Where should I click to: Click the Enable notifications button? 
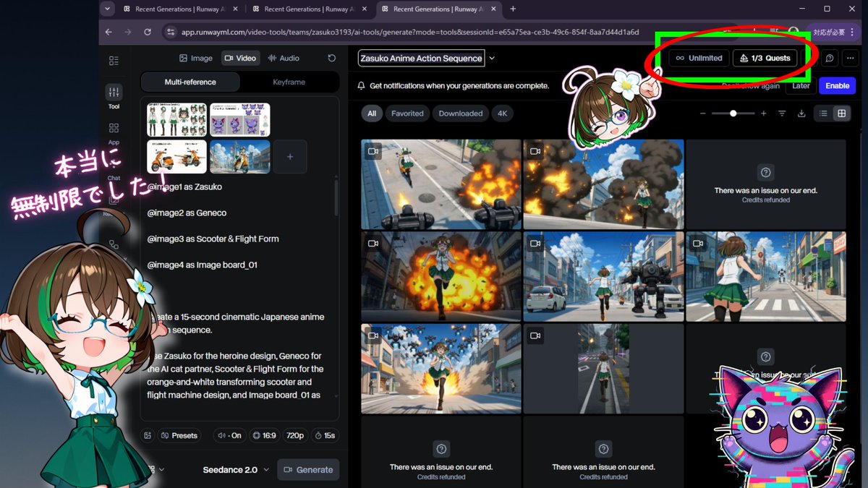[x=837, y=85]
